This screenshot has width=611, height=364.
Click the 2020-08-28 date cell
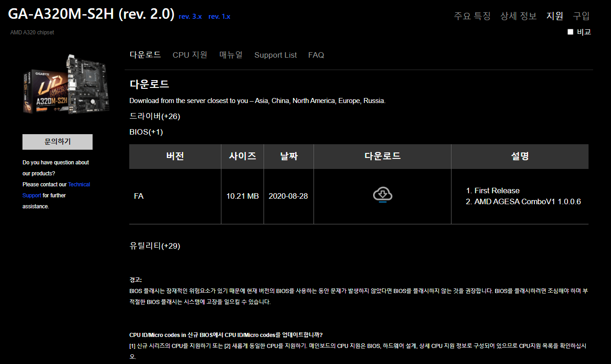[x=289, y=196]
